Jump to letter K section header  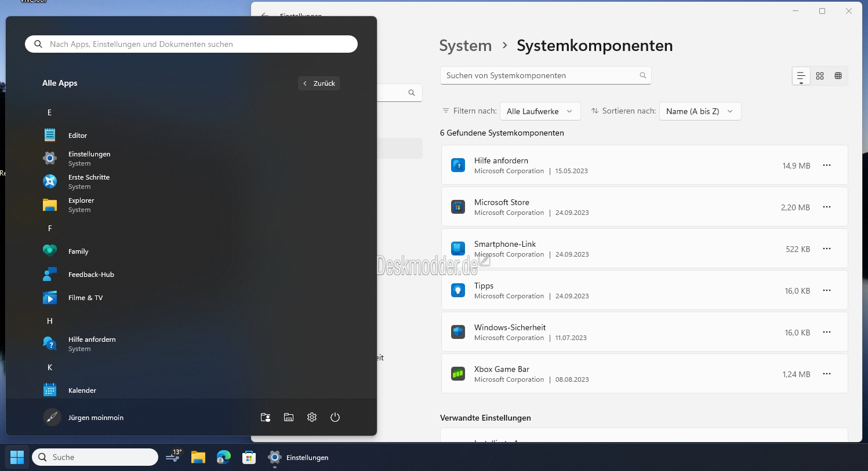pos(50,367)
